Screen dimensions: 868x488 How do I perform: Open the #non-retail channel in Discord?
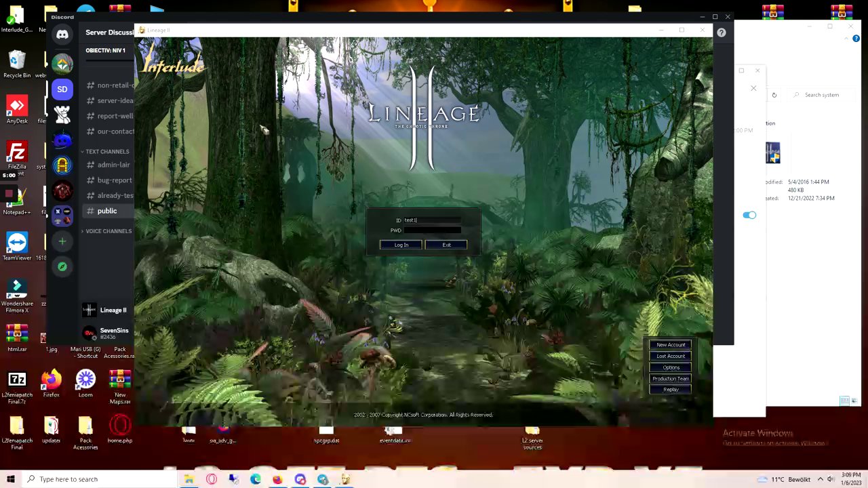[x=110, y=85]
